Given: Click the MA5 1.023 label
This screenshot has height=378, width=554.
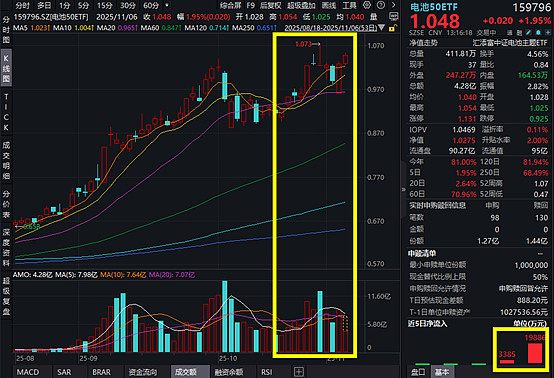Looking at the screenshot, I should click(31, 27).
